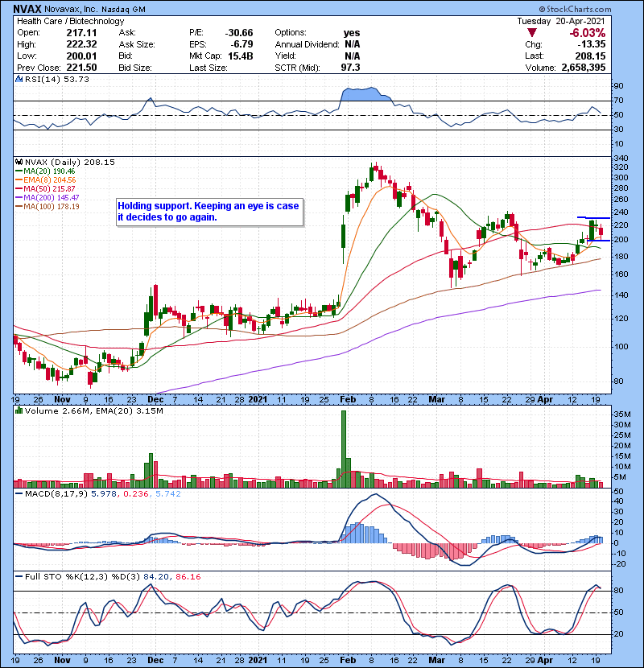Click the RSI(14) 53.73 panel label
644x668 pixels.
coord(56,79)
